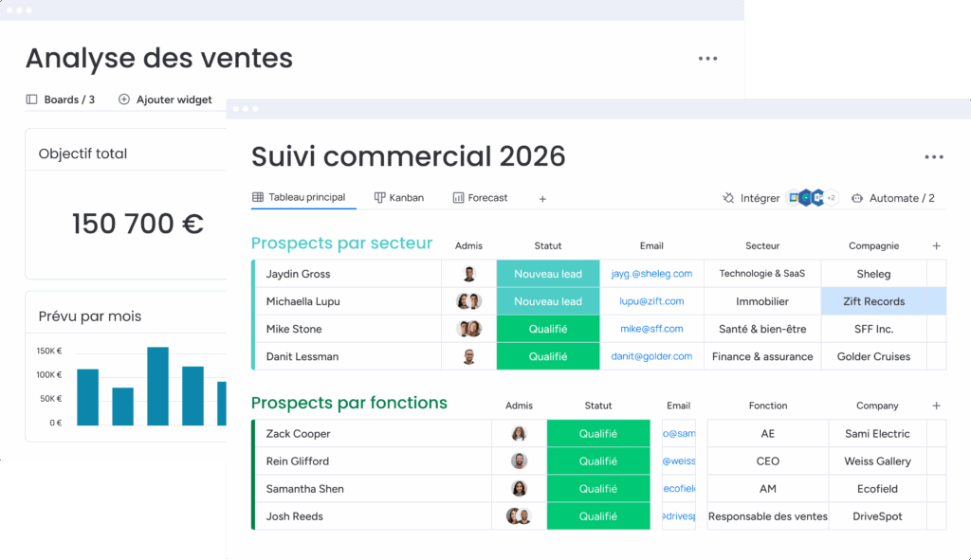971x560 pixels.
Task: Select the Santé & bien-être sector cell
Action: point(762,329)
